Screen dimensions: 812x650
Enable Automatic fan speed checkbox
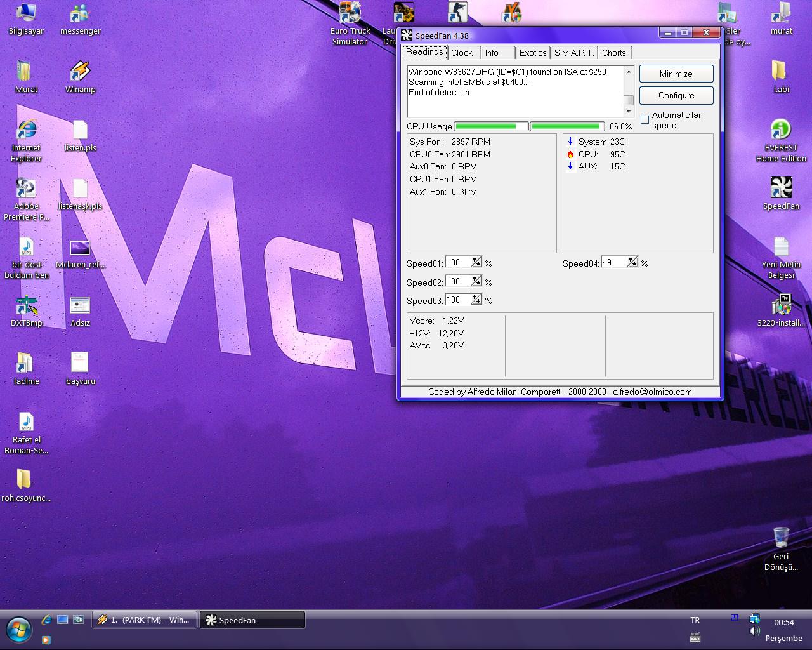click(x=645, y=119)
